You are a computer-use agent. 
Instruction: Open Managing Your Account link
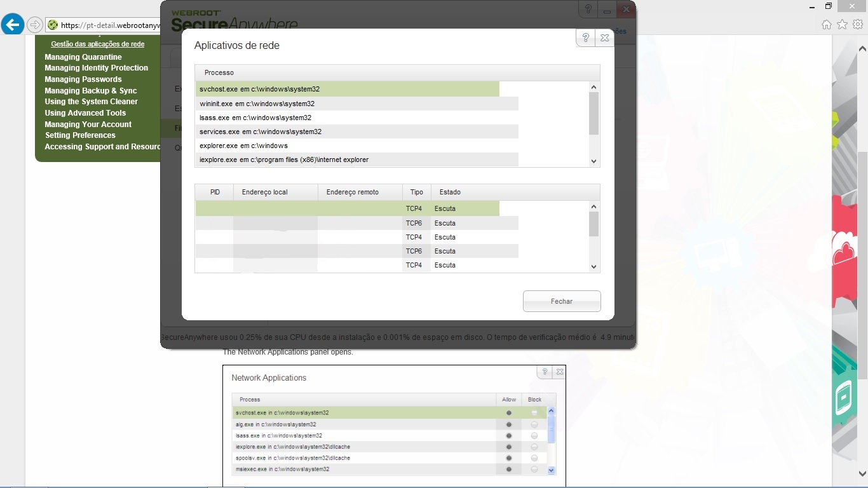click(x=88, y=125)
